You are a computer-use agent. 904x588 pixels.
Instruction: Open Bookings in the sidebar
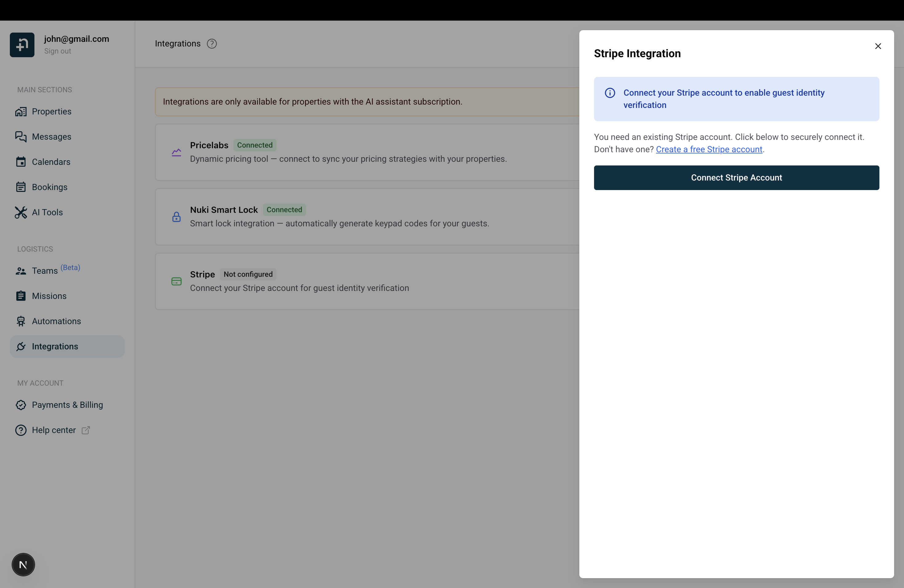[50, 187]
